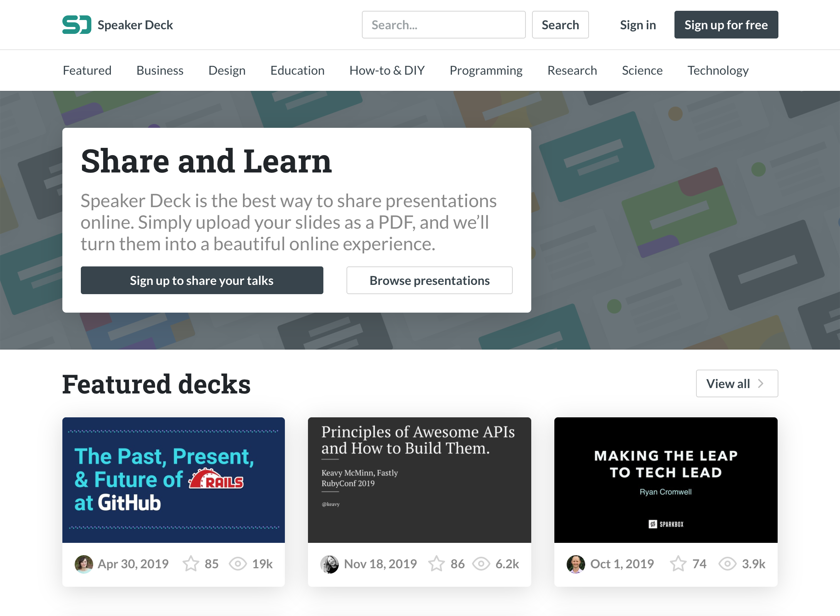Open the author avatar on the Rails deck
Viewport: 840px width, 616px height.
84,564
